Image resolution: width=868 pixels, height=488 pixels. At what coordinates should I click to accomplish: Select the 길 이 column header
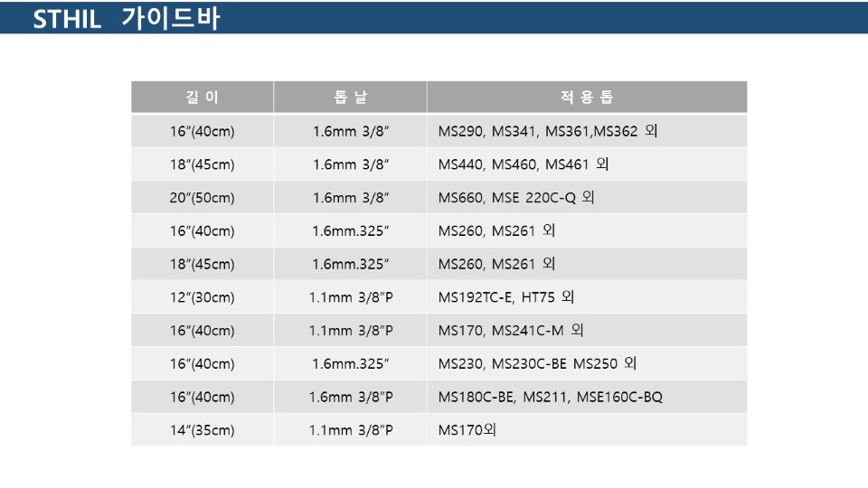point(202,98)
